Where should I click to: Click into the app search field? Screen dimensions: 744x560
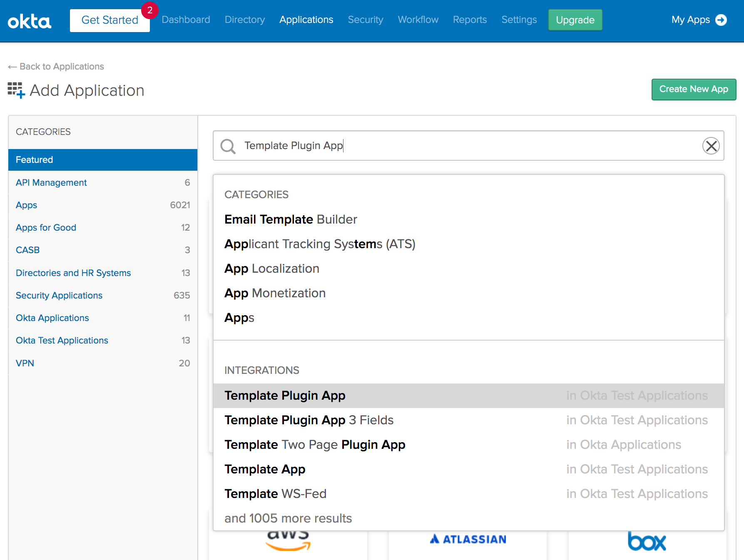(x=468, y=145)
